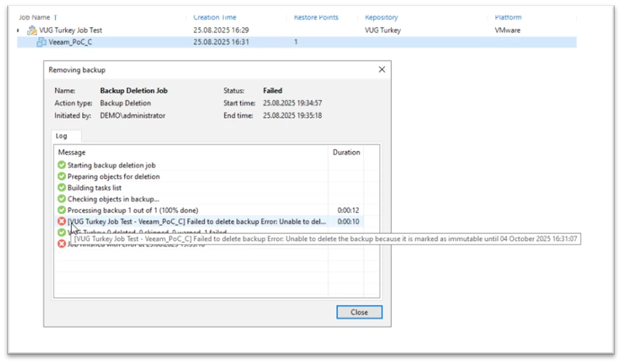Click green check icon for Starting backup deletion job
The width and height of the screenshot is (622, 364).
click(61, 165)
